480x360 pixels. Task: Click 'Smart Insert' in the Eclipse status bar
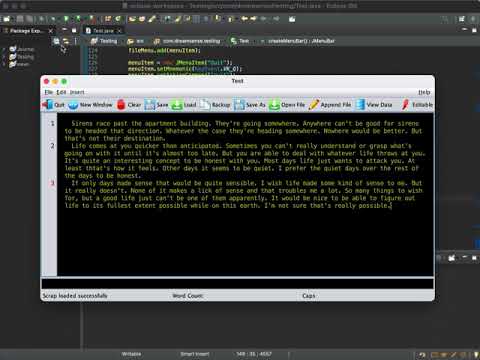195,354
